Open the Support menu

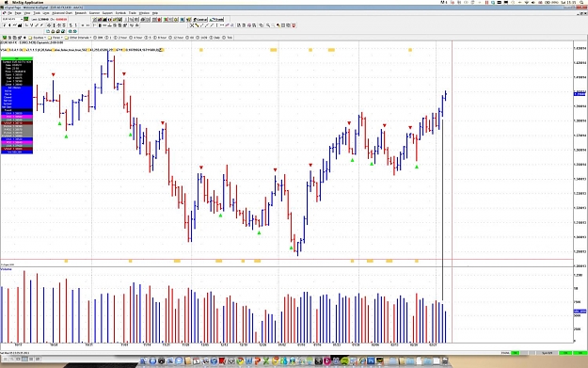pyautogui.click(x=107, y=13)
